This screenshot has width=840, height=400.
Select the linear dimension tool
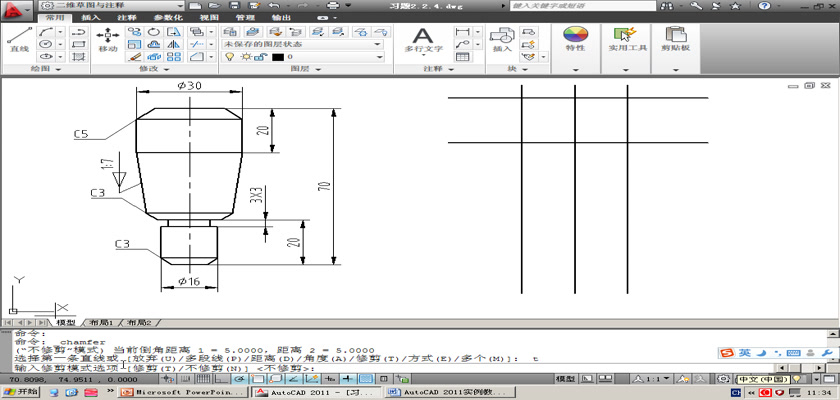point(463,32)
